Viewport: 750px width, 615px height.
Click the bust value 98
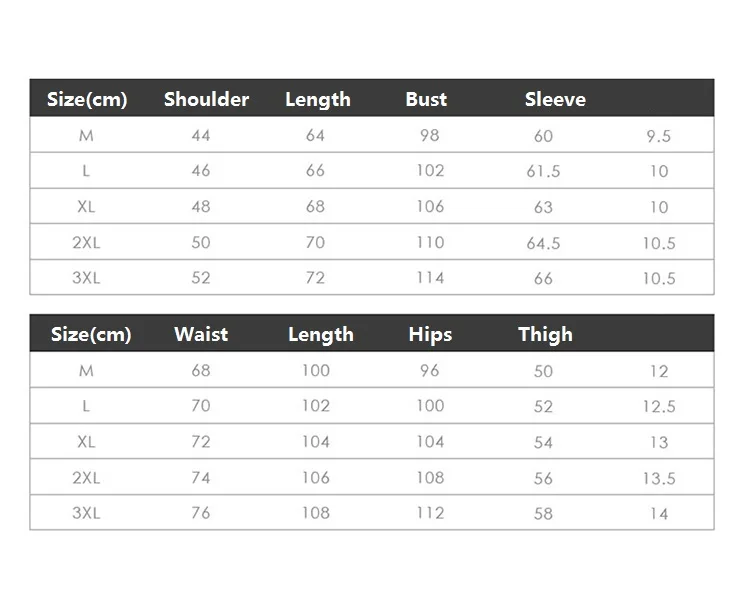tap(430, 135)
